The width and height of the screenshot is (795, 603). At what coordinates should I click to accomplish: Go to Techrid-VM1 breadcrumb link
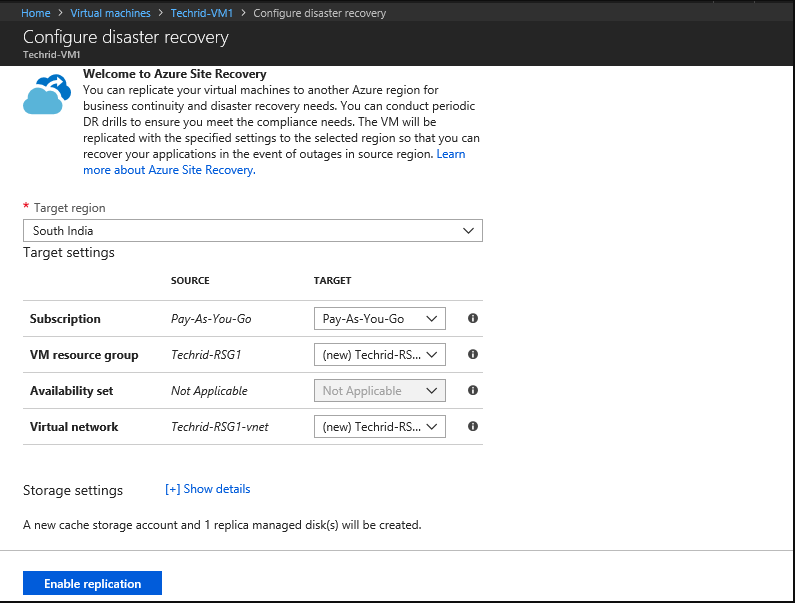coord(201,13)
